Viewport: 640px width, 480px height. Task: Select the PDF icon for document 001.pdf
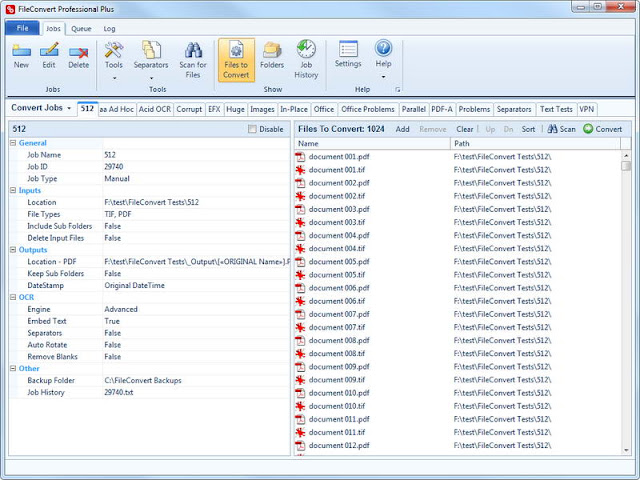pyautogui.click(x=300, y=157)
